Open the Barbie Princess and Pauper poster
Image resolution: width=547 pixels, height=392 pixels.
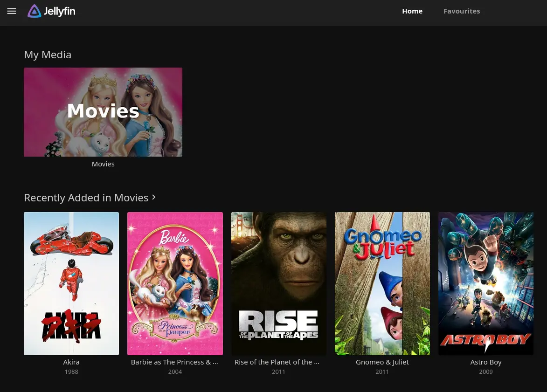[x=175, y=283]
